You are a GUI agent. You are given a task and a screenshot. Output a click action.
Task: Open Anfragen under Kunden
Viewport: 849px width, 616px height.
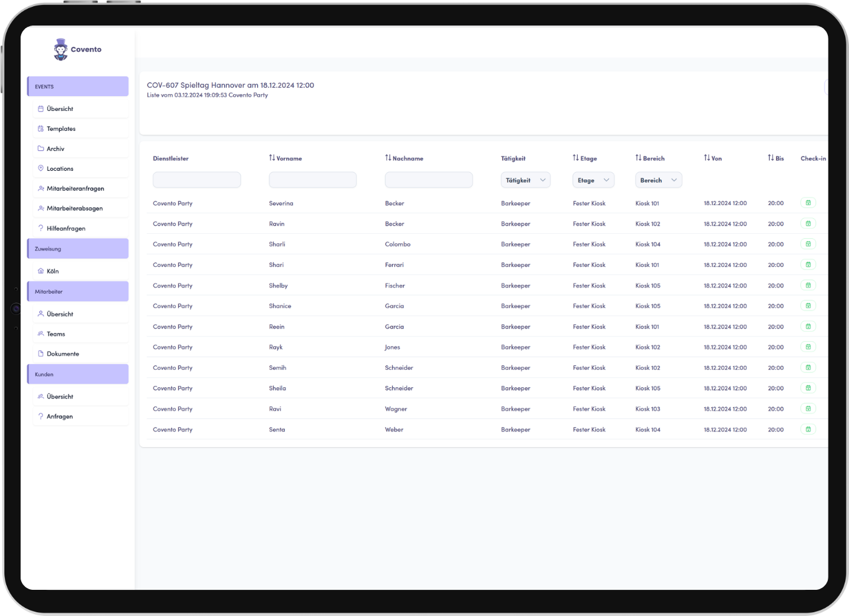tap(60, 416)
